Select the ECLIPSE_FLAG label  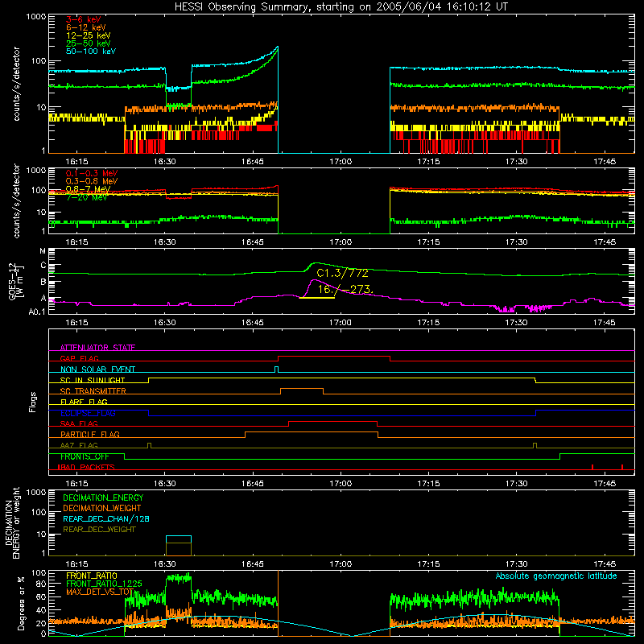88,413
